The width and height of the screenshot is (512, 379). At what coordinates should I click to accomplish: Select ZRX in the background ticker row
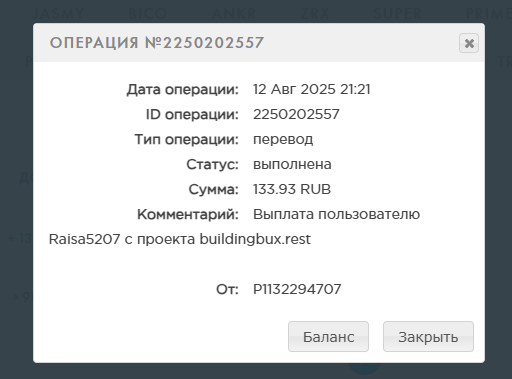click(x=315, y=14)
